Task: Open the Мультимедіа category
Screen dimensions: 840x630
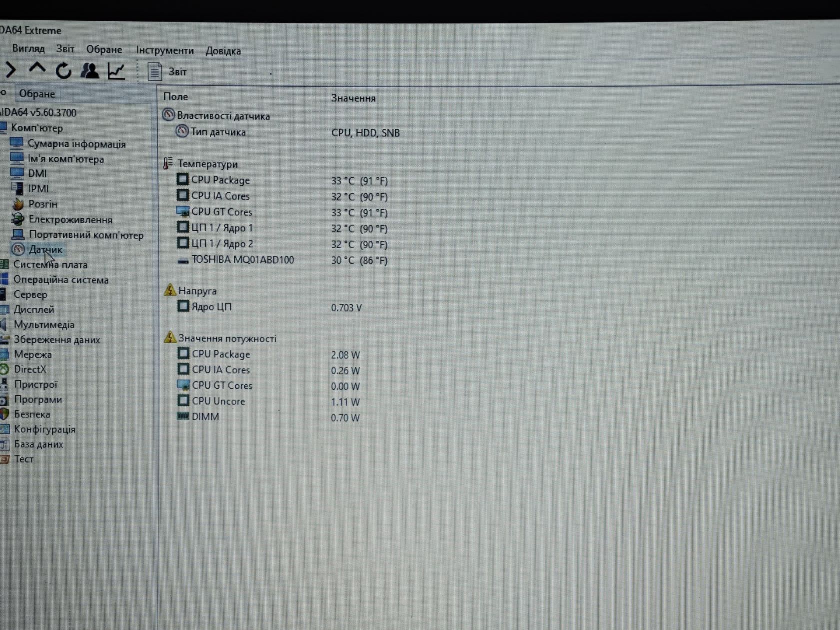Action: (37, 325)
